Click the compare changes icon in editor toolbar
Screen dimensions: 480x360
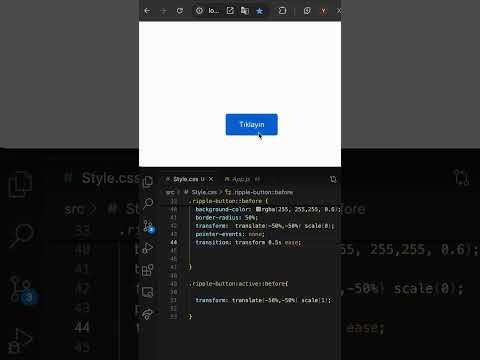(x=333, y=179)
